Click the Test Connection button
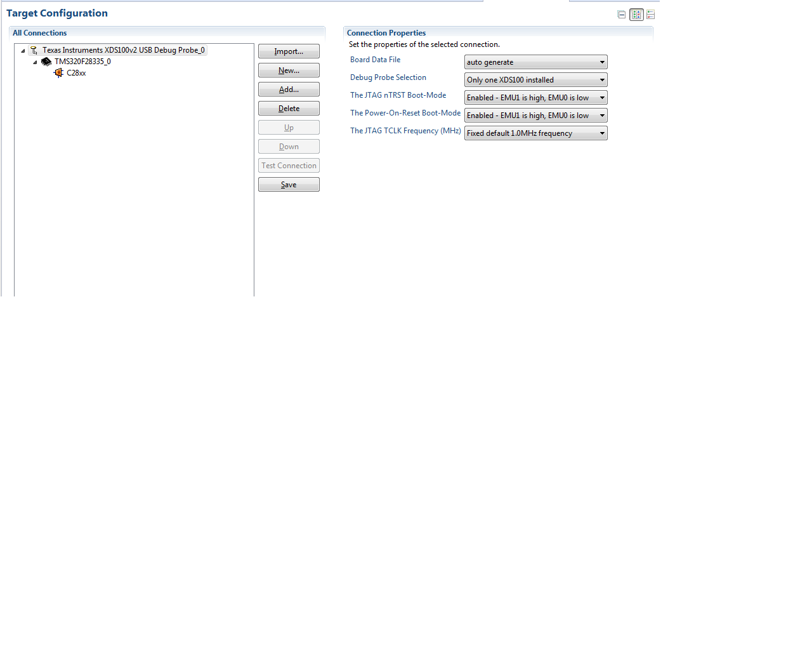The height and width of the screenshot is (650, 812). [289, 166]
